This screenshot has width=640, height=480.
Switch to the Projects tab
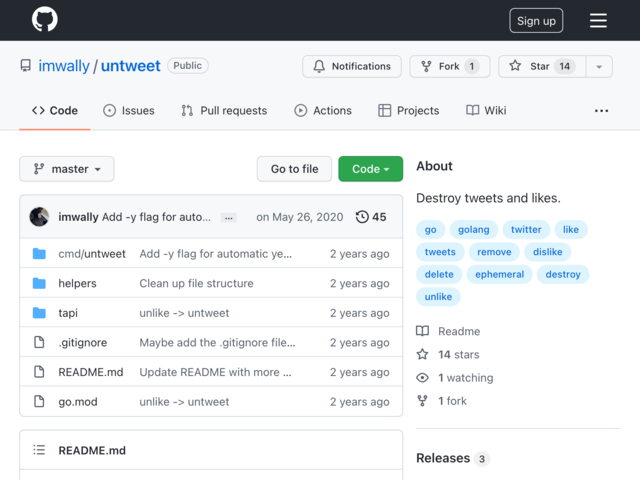409,111
